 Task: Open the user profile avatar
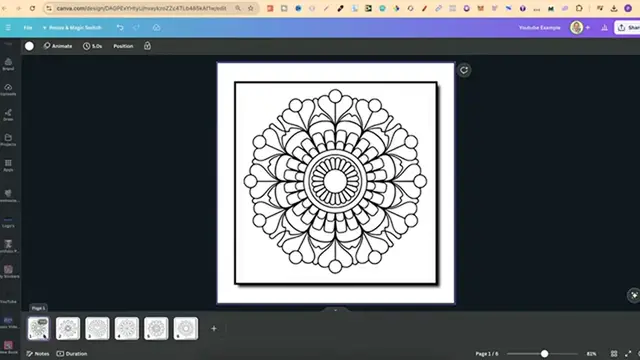coord(576,27)
